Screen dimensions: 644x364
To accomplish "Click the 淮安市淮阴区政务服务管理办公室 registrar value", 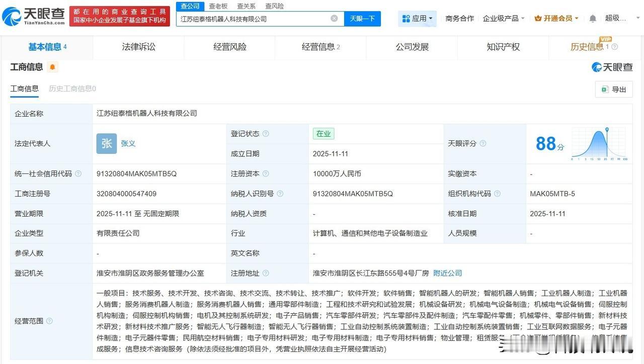I will click(150, 273).
